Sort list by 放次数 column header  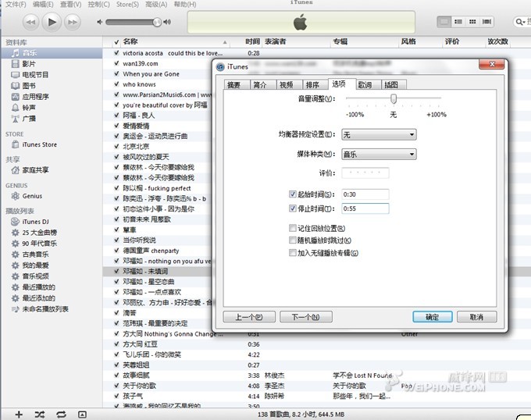(498, 41)
